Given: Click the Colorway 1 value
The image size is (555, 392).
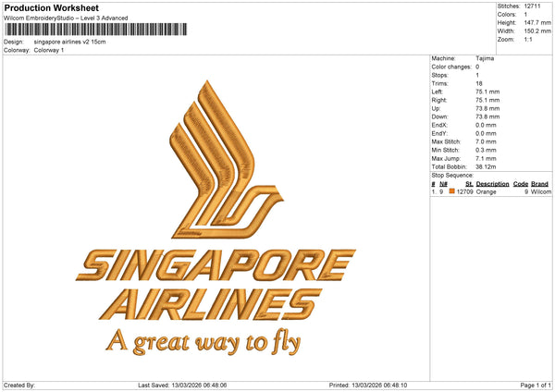Looking at the screenshot, I should (x=49, y=50).
